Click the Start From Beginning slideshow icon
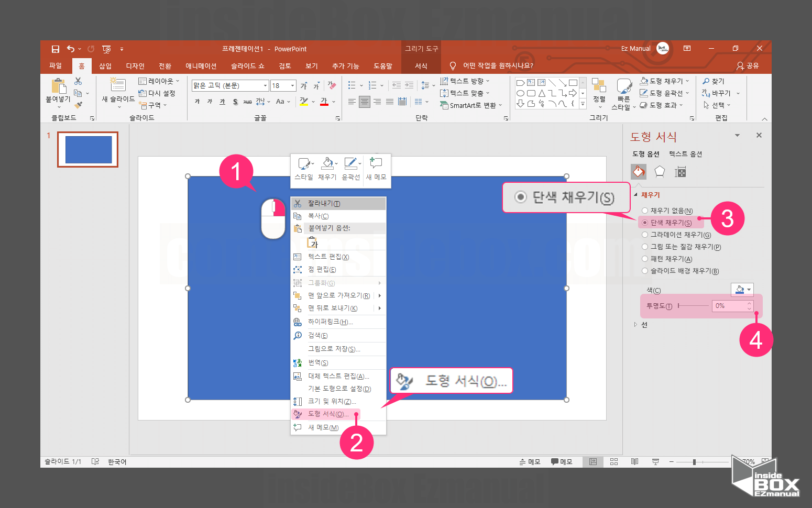Viewport: 812px width, 508px height. click(106, 49)
